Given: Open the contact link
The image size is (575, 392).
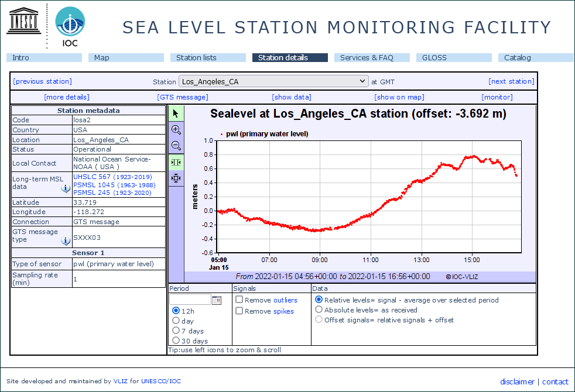Looking at the screenshot, I should [555, 381].
